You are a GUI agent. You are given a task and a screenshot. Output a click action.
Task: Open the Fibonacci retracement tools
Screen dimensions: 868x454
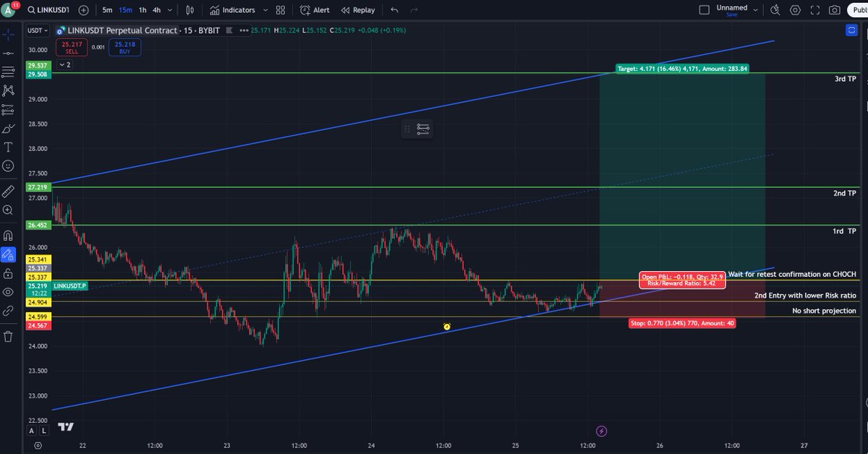tap(8, 72)
